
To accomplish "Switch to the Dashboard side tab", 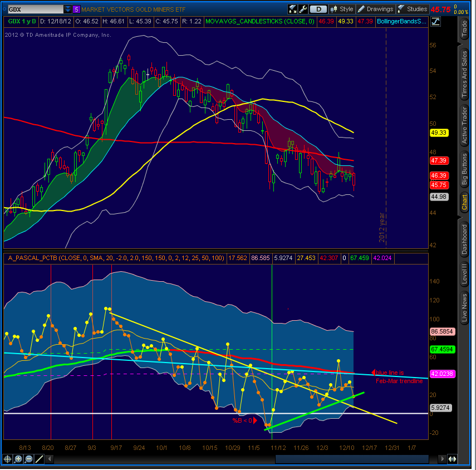I will tap(464, 239).
